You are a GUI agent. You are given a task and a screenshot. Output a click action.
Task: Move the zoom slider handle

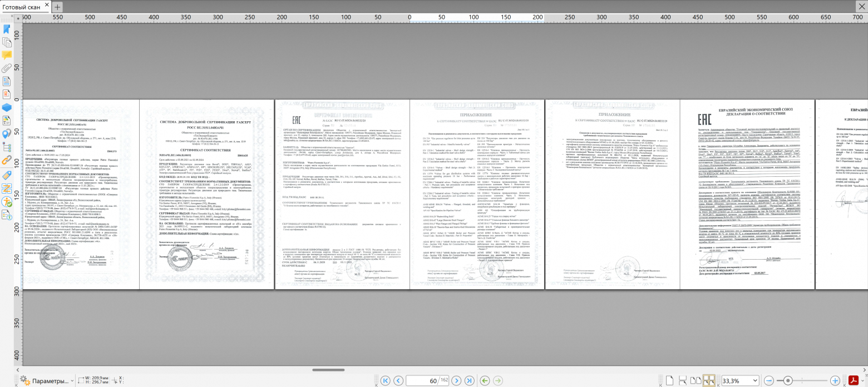pos(788,380)
